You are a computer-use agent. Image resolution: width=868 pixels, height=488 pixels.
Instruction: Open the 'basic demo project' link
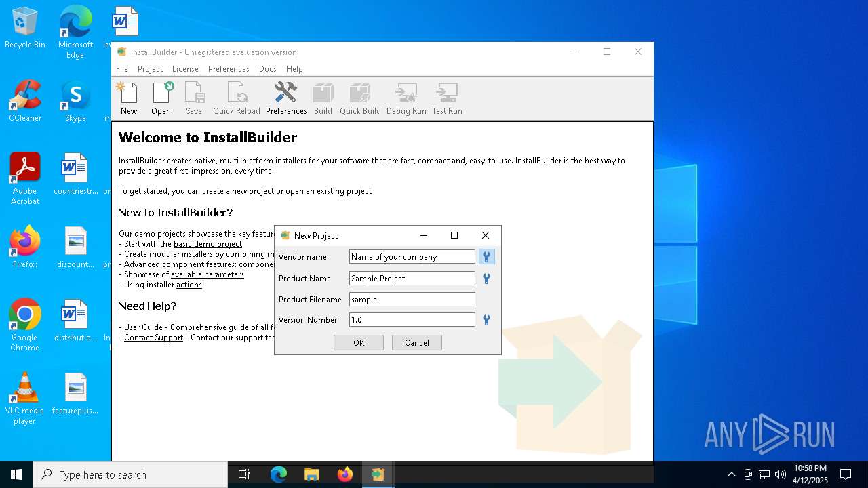click(x=208, y=244)
